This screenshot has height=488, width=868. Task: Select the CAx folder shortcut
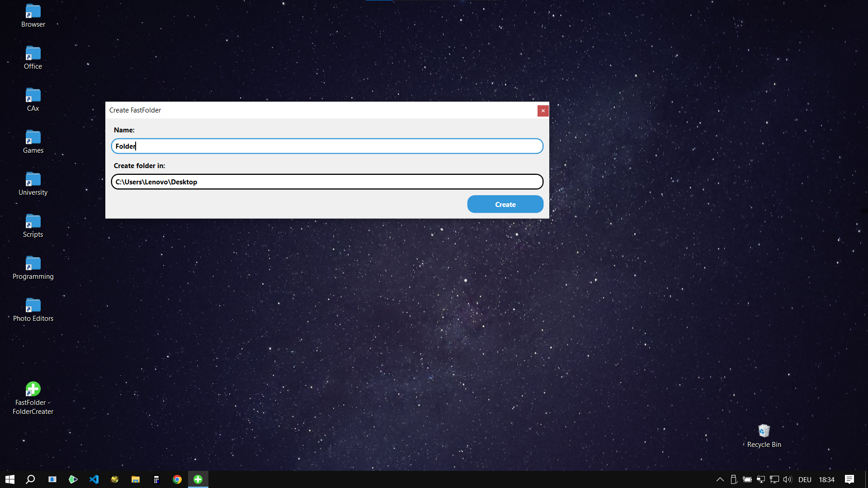(33, 96)
